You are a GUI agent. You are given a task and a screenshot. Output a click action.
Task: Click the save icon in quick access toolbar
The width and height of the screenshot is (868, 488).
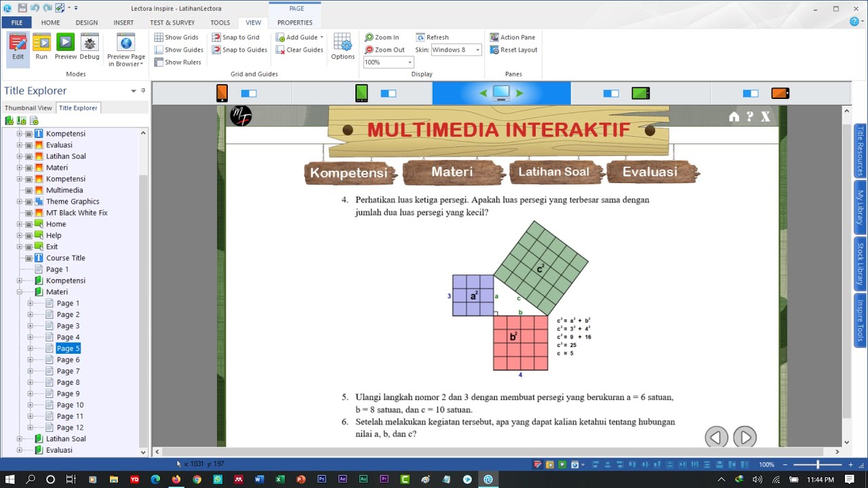coord(22,8)
